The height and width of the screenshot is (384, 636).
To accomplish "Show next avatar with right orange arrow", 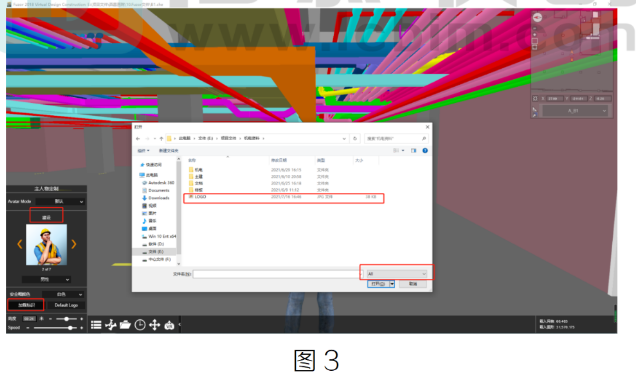I will 74,244.
